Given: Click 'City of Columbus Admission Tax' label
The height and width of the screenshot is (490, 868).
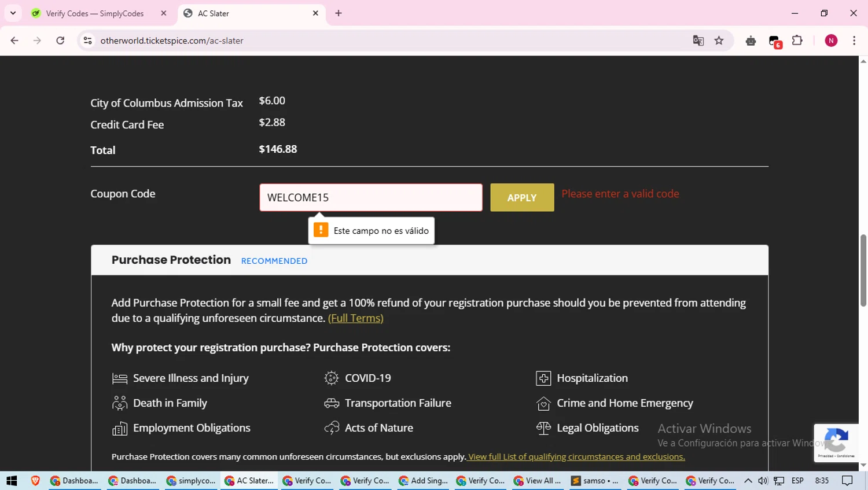Looking at the screenshot, I should [167, 103].
